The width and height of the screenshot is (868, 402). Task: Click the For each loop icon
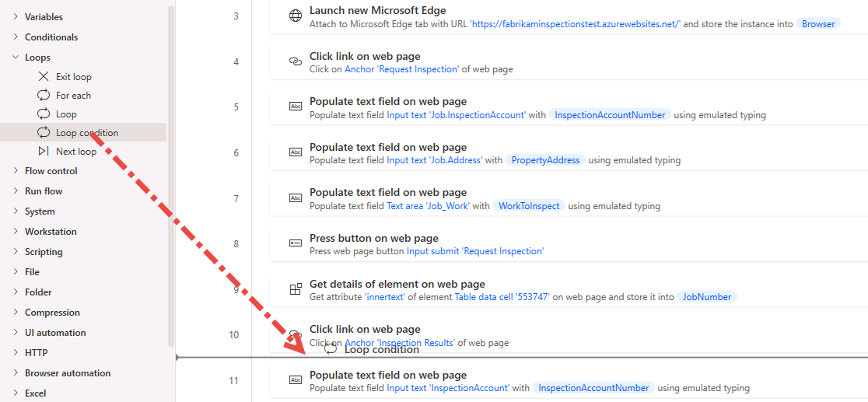(44, 96)
